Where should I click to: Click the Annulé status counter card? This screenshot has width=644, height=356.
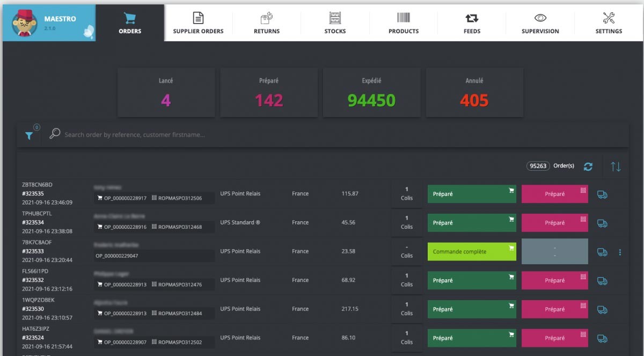point(474,92)
